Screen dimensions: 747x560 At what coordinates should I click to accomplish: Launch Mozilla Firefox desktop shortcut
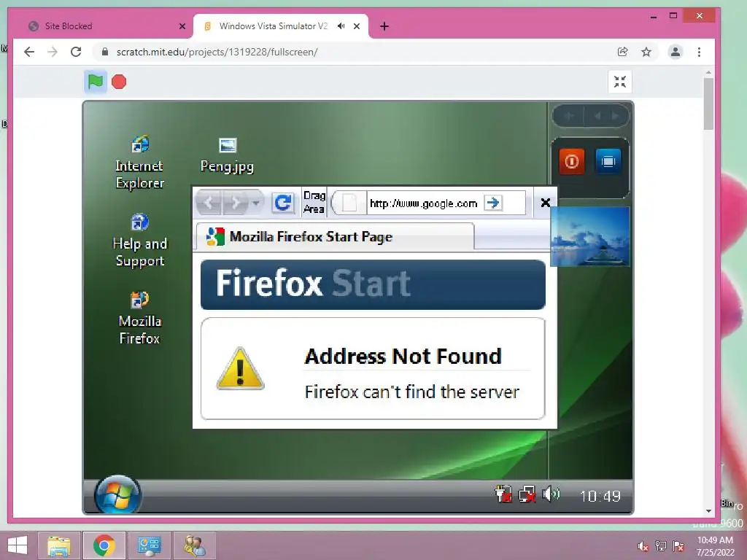(139, 319)
